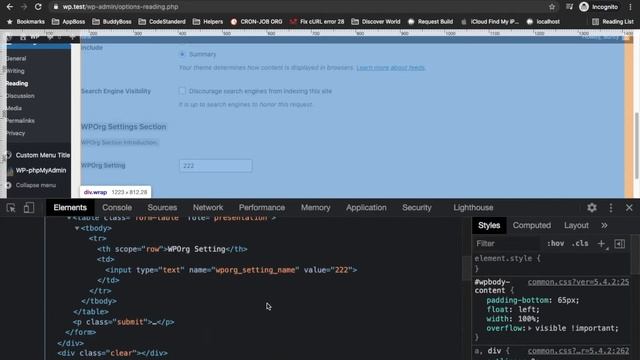Open the Reading List icon

click(613, 22)
